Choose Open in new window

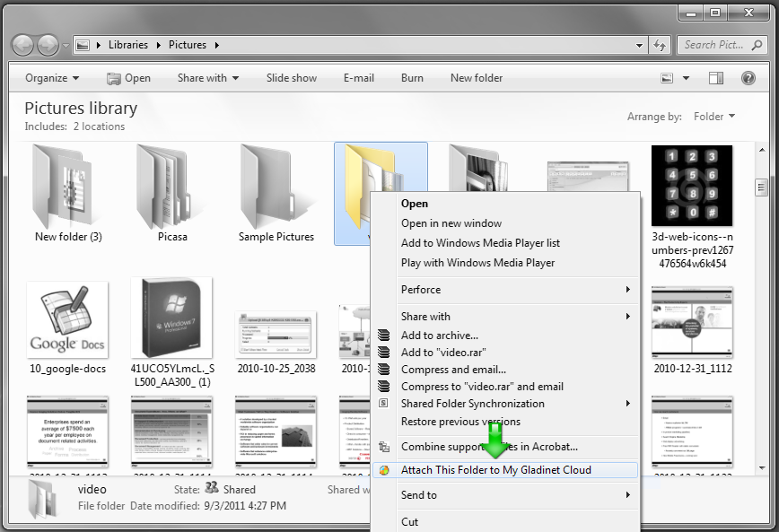click(451, 223)
